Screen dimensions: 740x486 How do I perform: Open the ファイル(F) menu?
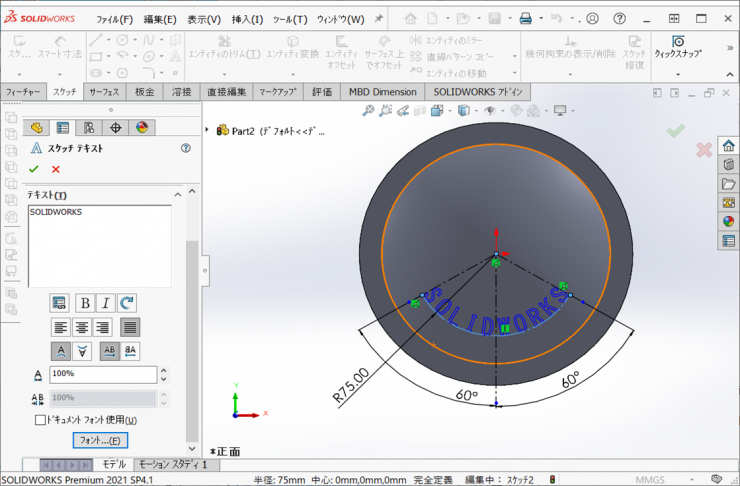(x=115, y=19)
